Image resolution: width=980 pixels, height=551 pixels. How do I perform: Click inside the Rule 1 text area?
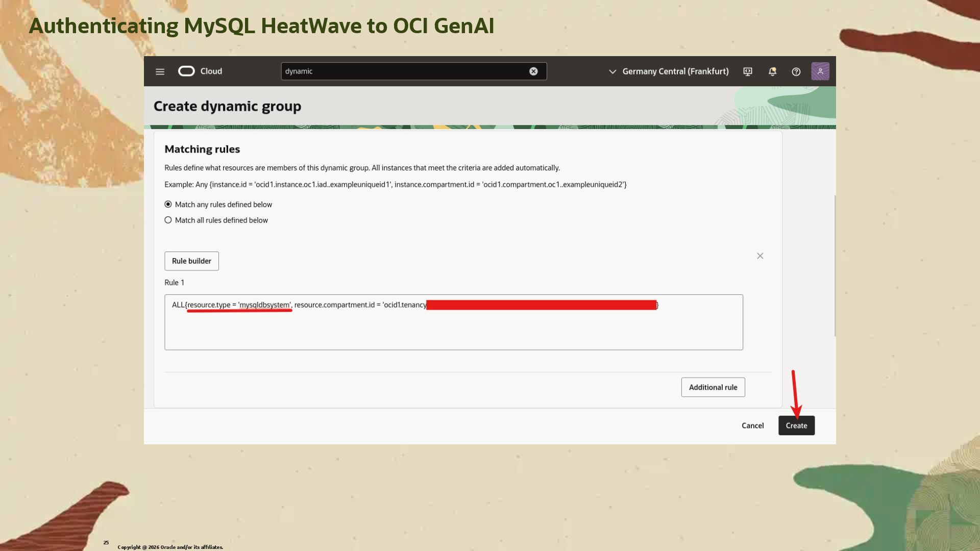tap(453, 329)
